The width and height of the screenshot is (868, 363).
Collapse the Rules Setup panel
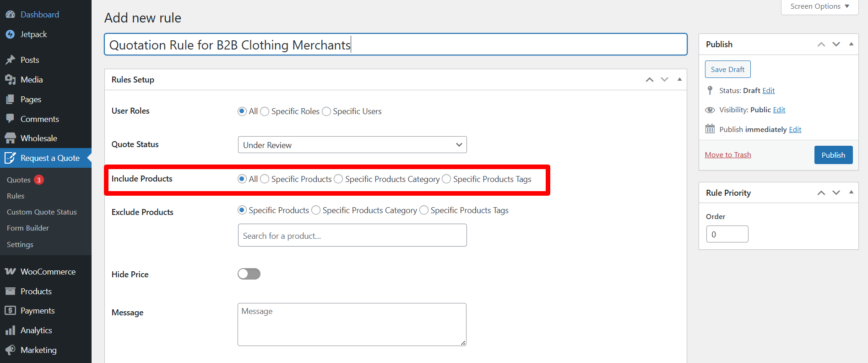pyautogui.click(x=680, y=80)
